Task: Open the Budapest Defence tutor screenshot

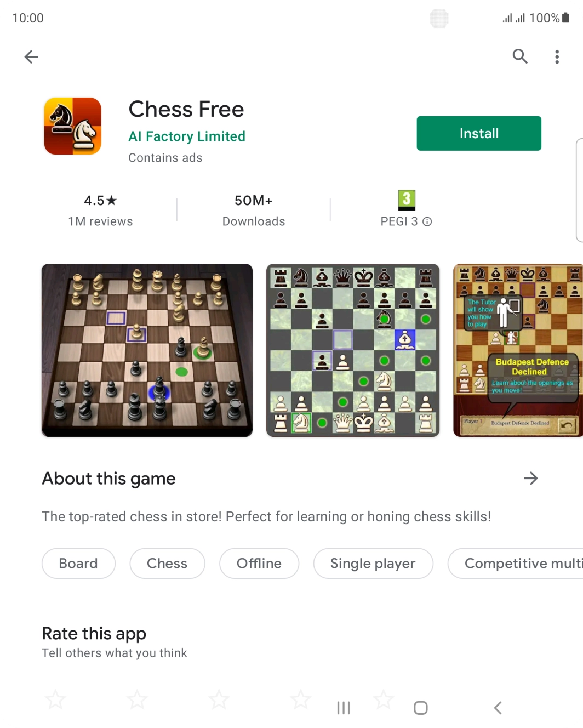Action: point(518,350)
